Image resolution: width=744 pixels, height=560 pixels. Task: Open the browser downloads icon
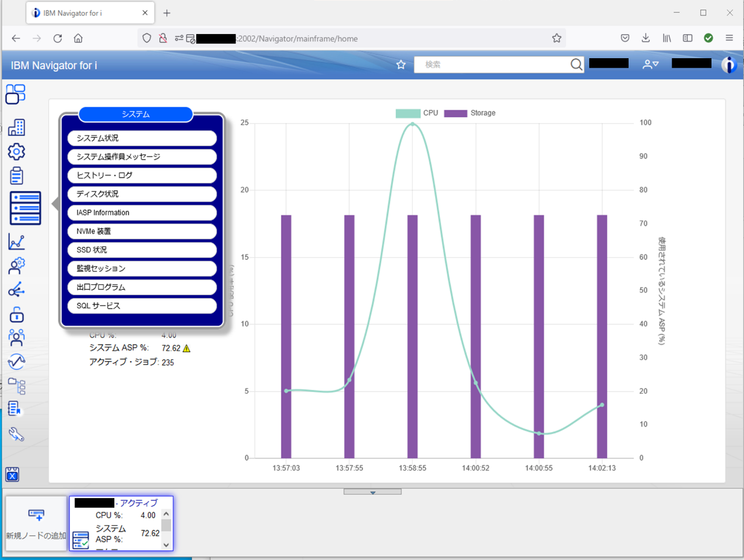[x=646, y=38]
